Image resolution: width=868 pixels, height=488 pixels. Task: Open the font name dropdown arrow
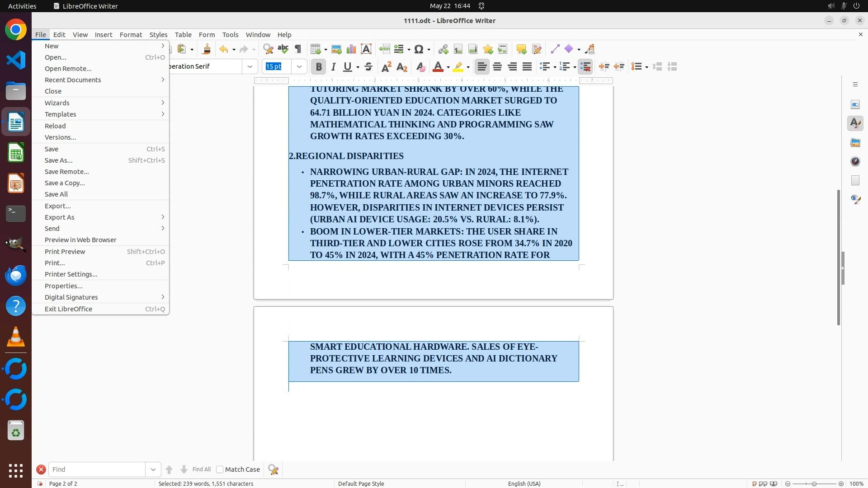click(250, 67)
